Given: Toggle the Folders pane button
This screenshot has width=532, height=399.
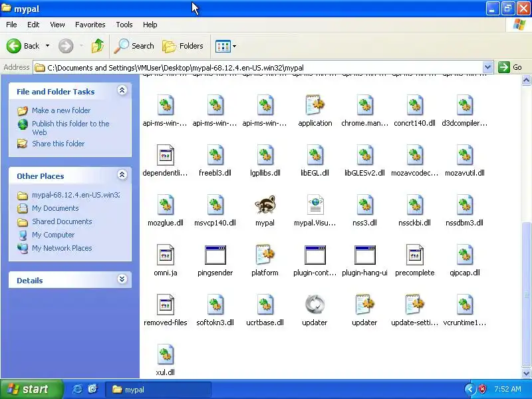Looking at the screenshot, I should coord(183,46).
